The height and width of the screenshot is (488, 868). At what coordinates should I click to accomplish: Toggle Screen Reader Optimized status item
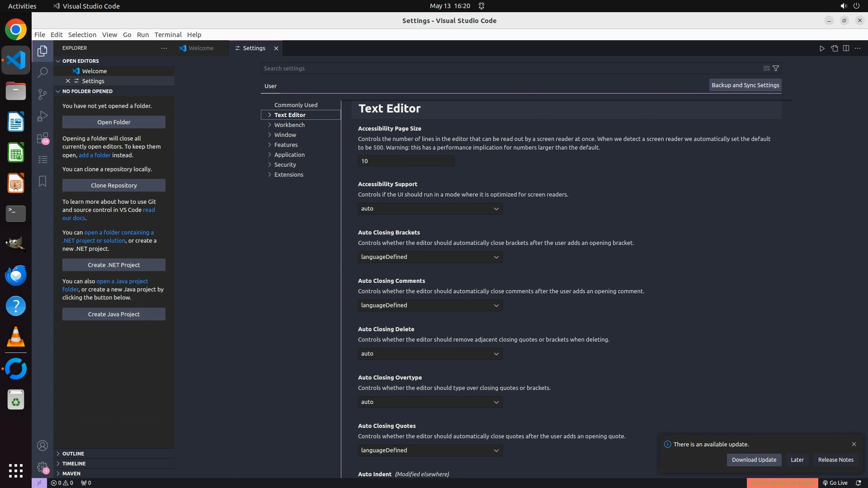pos(782,483)
